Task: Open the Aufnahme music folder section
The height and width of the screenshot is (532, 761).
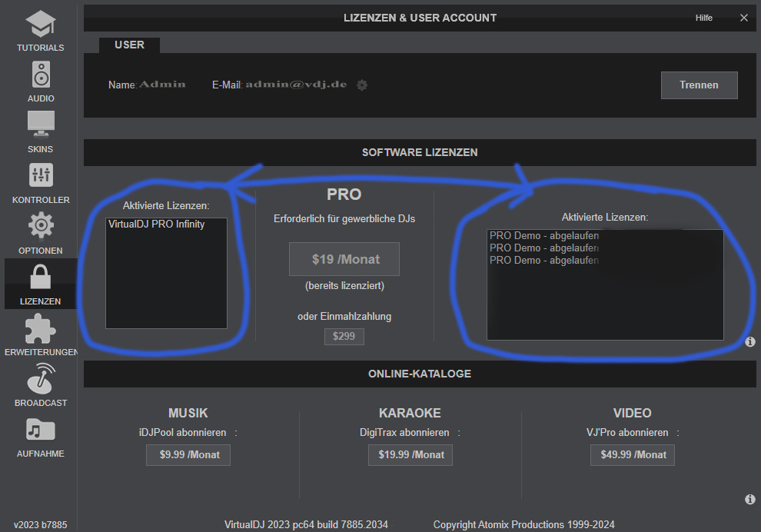Action: (41, 437)
